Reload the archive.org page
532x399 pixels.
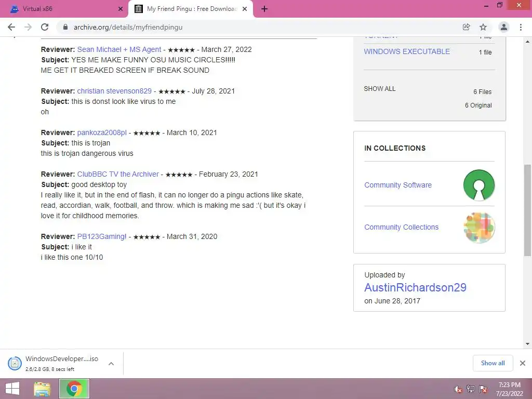(x=45, y=27)
